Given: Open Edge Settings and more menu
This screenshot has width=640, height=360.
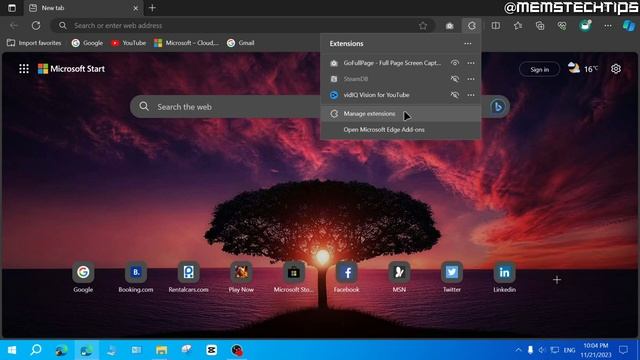Looking at the screenshot, I should point(608,26).
